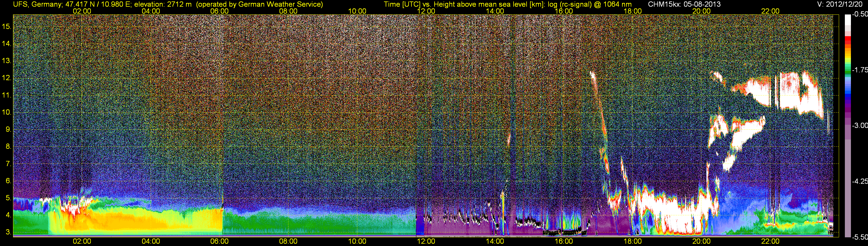This screenshot has height=246, width=868.
Task: Click the 02:00 label on the top time axis
Action: pos(82,11)
